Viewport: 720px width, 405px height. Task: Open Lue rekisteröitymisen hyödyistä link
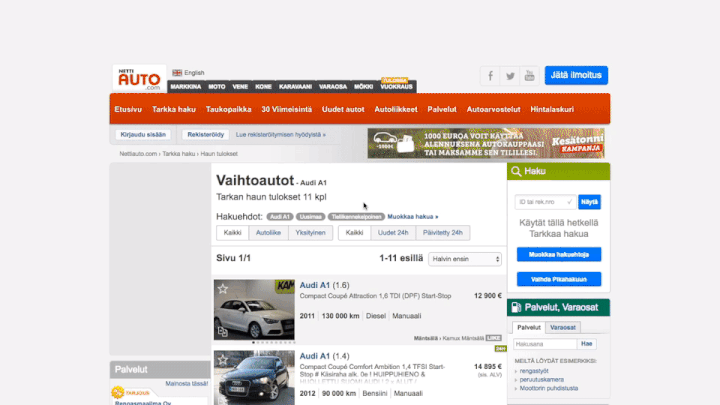pos(281,135)
